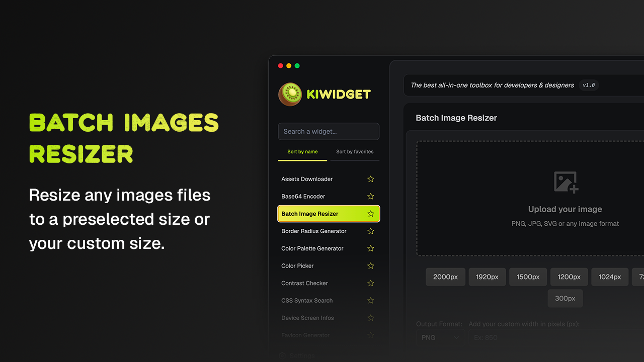Screen dimensions: 644x362
Task: Click the star icon beside Contrast Checker
Action: [371, 283]
